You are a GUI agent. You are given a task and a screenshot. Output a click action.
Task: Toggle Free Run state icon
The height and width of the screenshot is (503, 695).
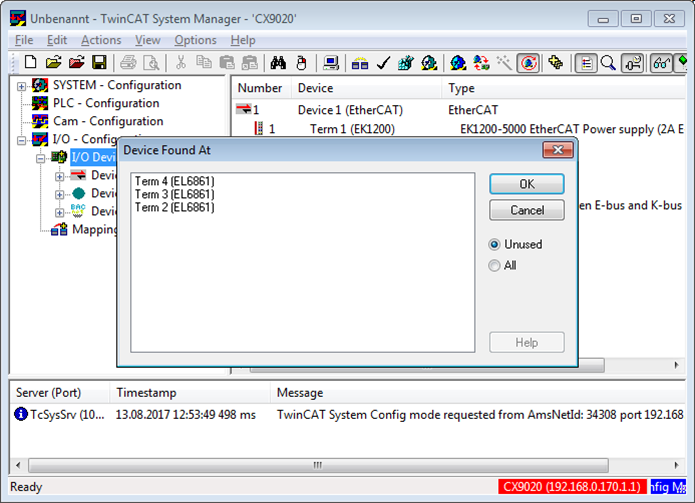[528, 63]
